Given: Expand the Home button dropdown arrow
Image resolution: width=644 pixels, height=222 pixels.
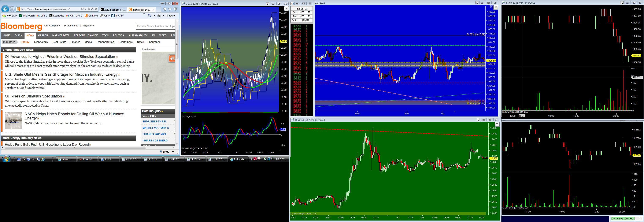Looking at the screenshot, I should pos(154,15).
